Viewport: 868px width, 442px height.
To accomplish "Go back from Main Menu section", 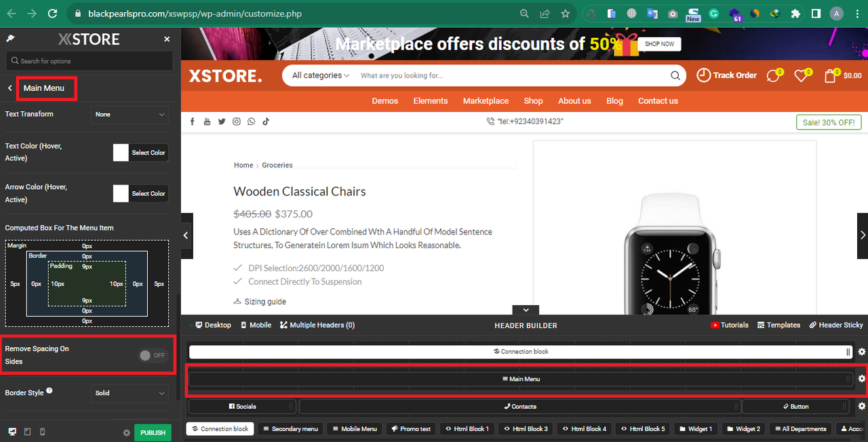I will [x=9, y=88].
